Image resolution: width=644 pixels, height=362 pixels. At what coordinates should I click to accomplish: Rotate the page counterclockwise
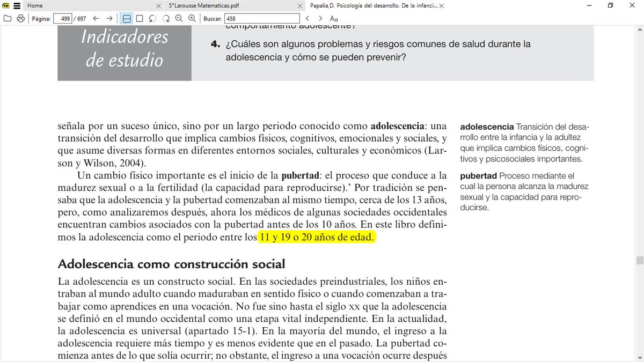(153, 18)
